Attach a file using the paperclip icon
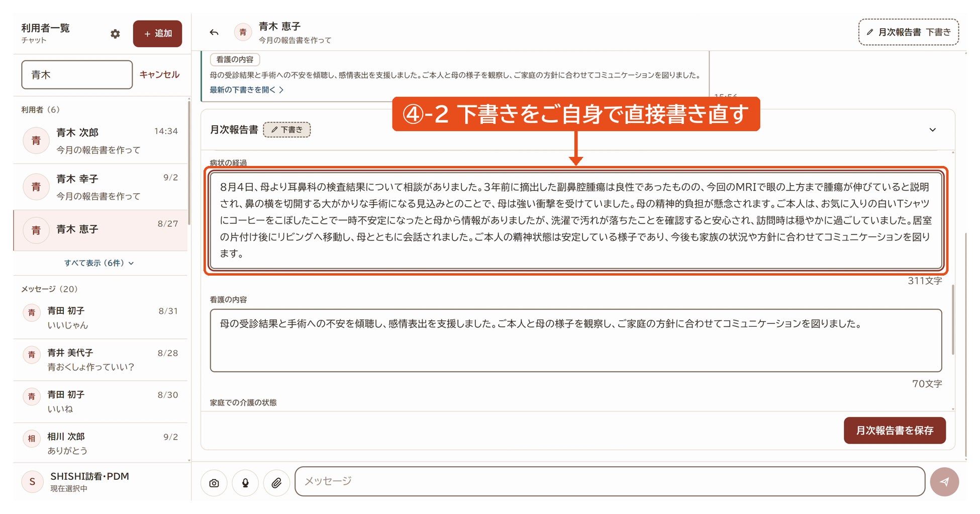This screenshot has width=980, height=514. [276, 483]
